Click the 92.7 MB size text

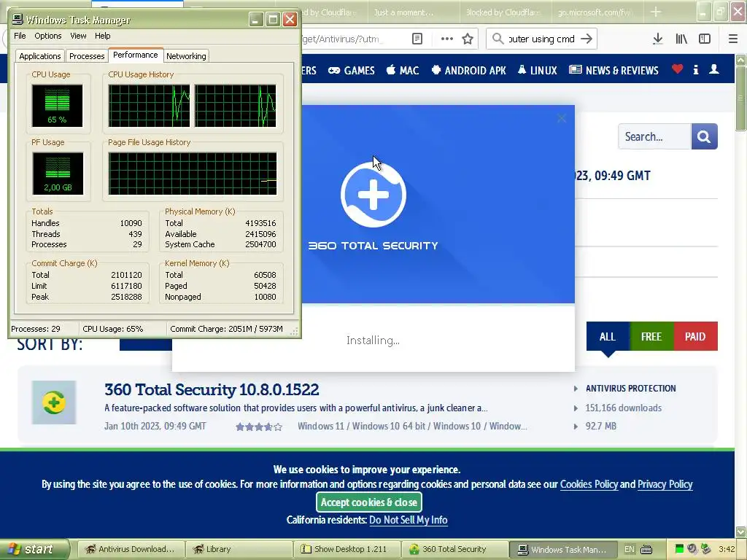point(601,426)
